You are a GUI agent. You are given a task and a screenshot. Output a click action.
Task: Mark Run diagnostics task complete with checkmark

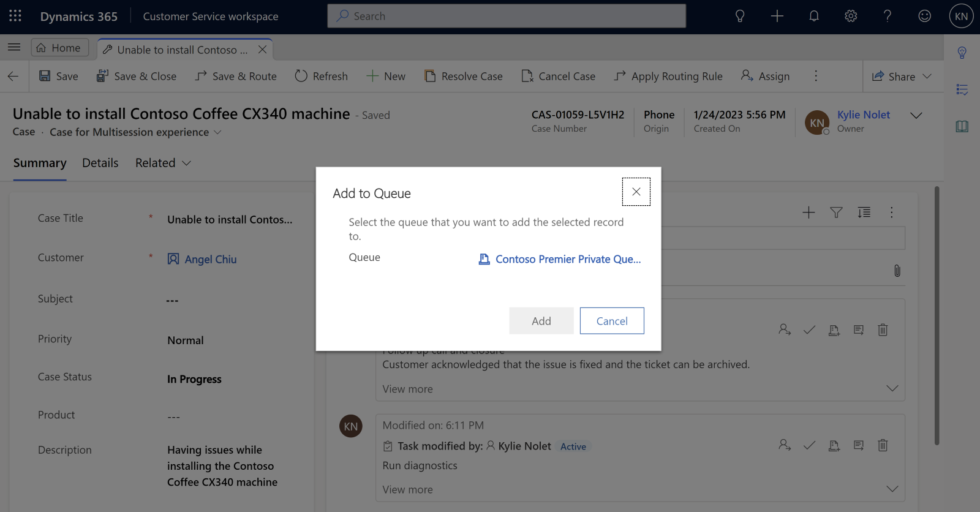coord(809,445)
